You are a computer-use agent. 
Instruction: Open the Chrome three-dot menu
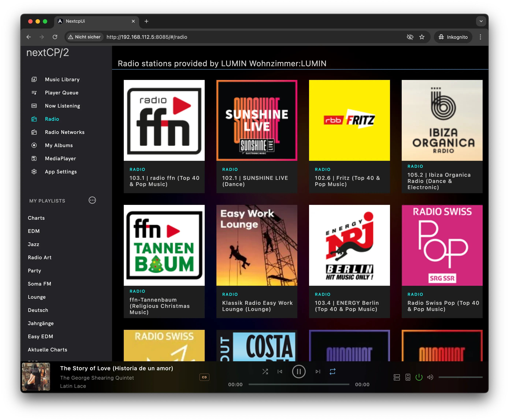click(480, 37)
